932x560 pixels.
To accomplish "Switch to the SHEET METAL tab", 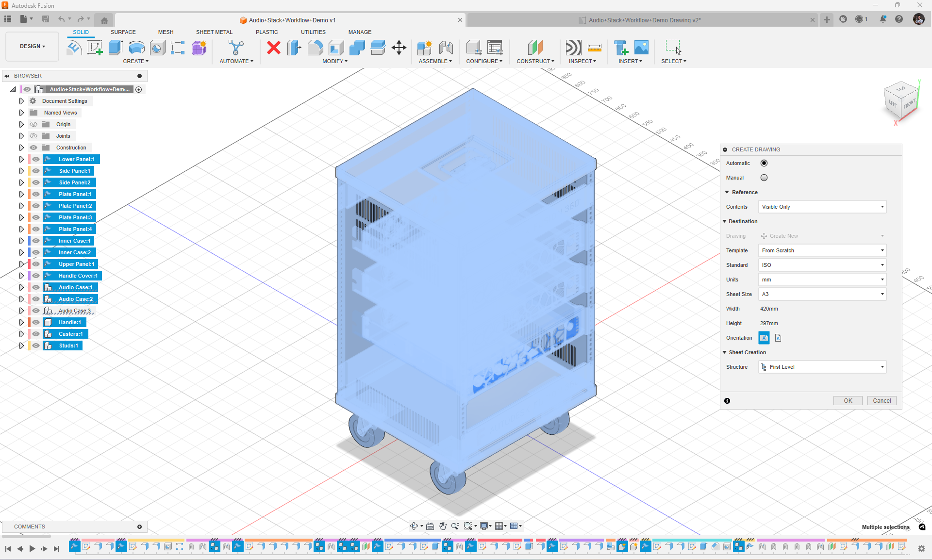I will coord(214,32).
